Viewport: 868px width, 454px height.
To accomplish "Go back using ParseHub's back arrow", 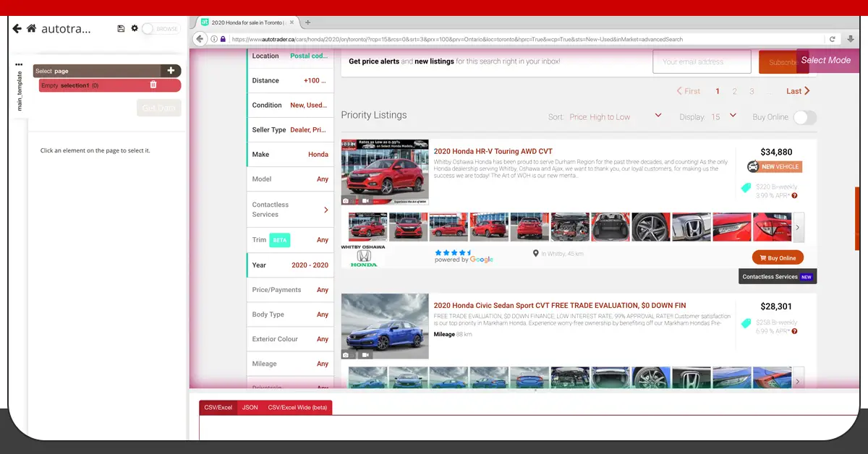I will tap(17, 28).
